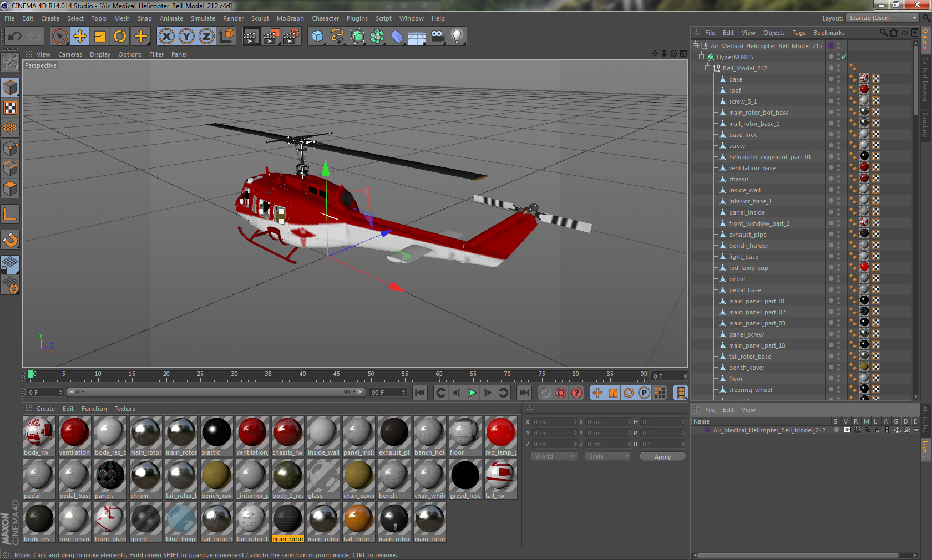Screen dimensions: 932x560
Task: Open the Sculpt menu
Action: [x=260, y=18]
